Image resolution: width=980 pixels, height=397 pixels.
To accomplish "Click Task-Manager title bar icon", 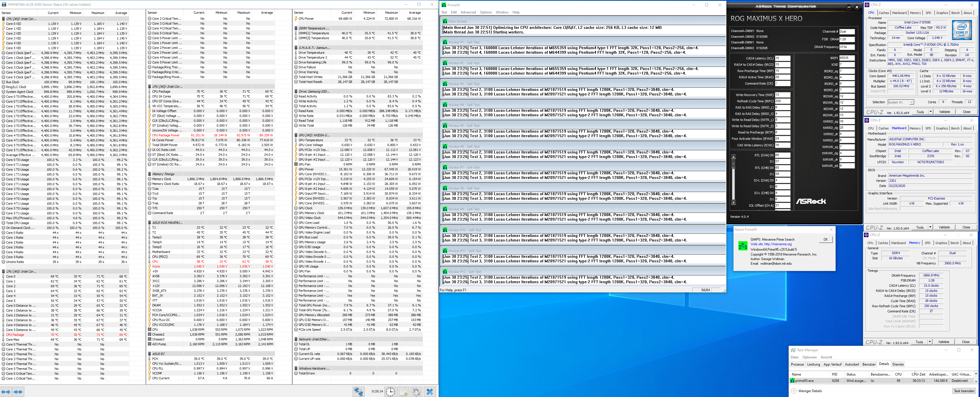I will (793, 350).
